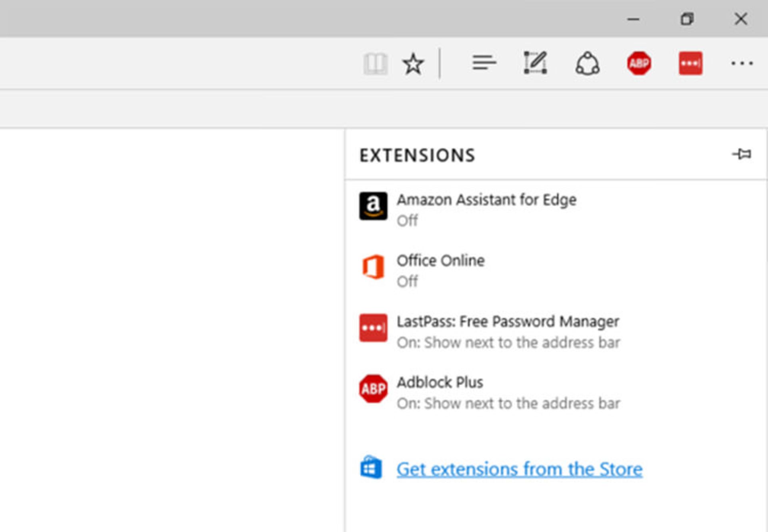This screenshot has height=532, width=768.
Task: Click LastPass 'On: Show next to address bar' status
Action: pyautogui.click(x=508, y=343)
